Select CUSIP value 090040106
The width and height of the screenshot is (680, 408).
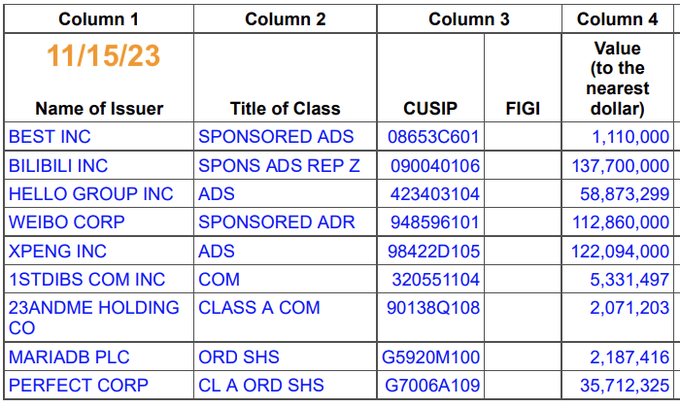[x=433, y=166]
